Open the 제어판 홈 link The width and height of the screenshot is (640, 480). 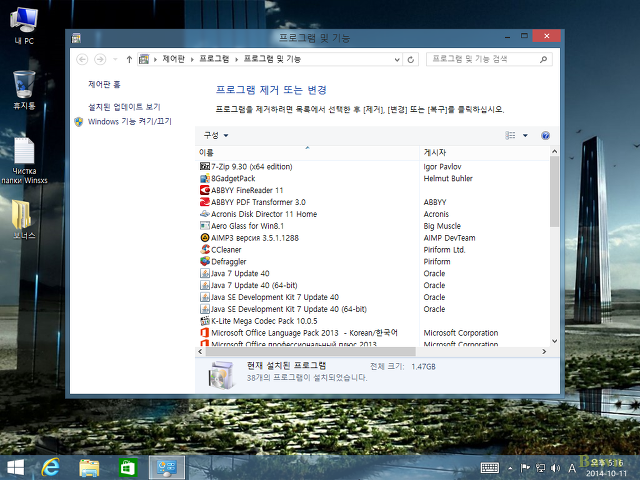pyautogui.click(x=104, y=84)
